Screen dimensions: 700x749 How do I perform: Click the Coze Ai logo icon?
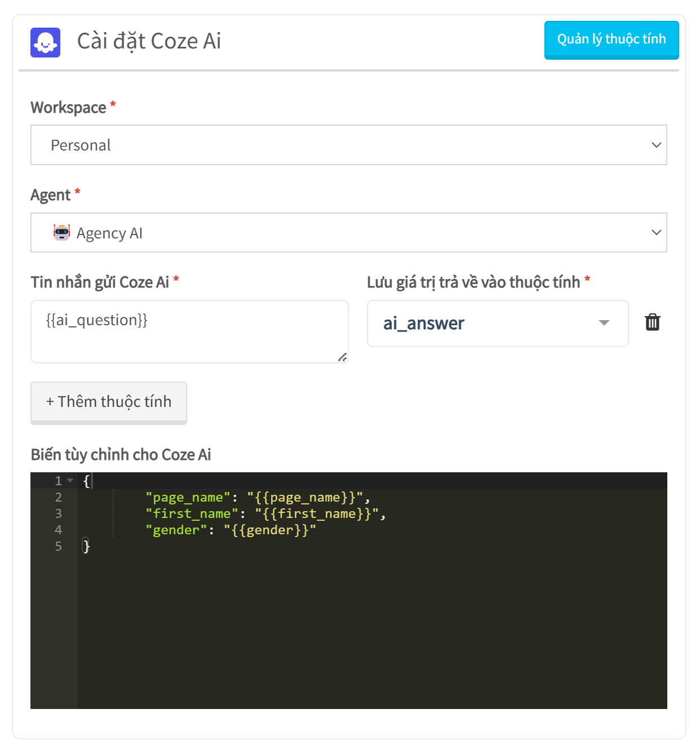coord(45,42)
